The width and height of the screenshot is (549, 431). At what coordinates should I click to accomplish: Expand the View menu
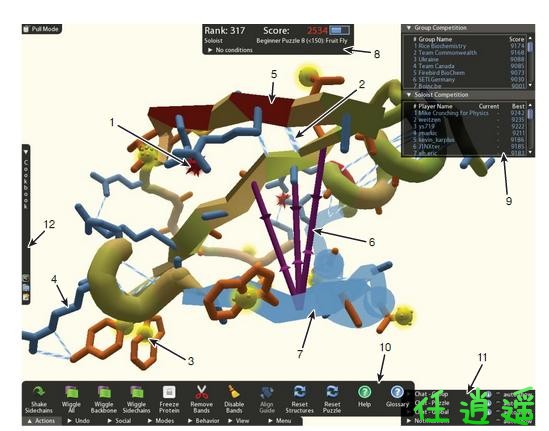(239, 420)
